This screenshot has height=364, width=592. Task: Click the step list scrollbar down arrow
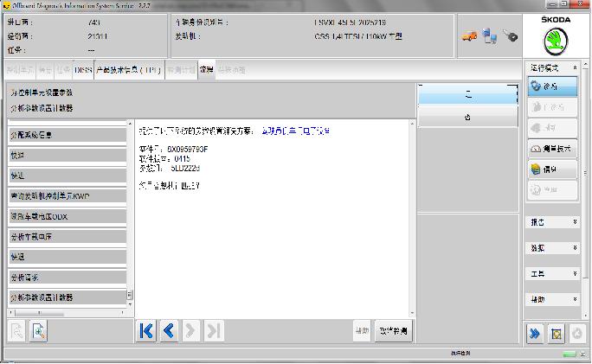[x=130, y=305]
